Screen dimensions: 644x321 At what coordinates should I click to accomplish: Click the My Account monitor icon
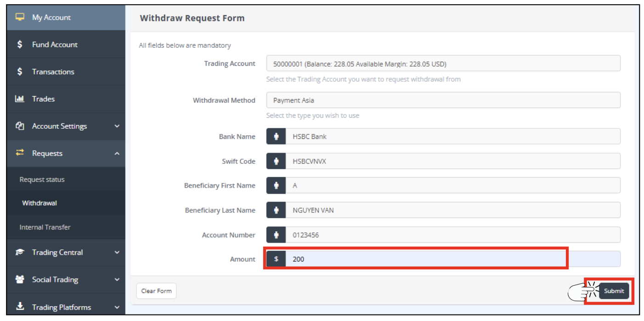[x=20, y=17]
